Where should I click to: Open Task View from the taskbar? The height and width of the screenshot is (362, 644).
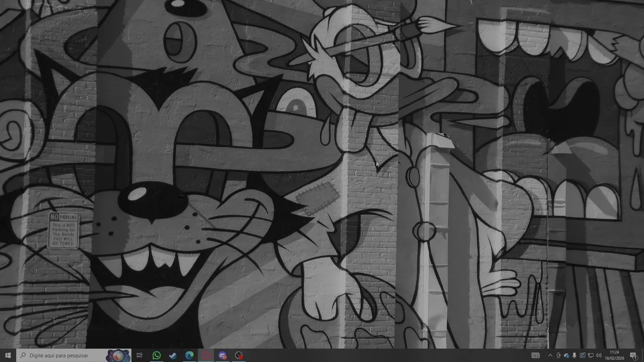(x=139, y=355)
